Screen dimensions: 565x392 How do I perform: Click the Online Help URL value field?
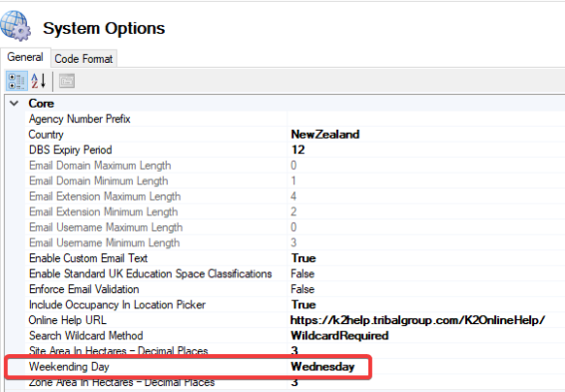point(426,320)
